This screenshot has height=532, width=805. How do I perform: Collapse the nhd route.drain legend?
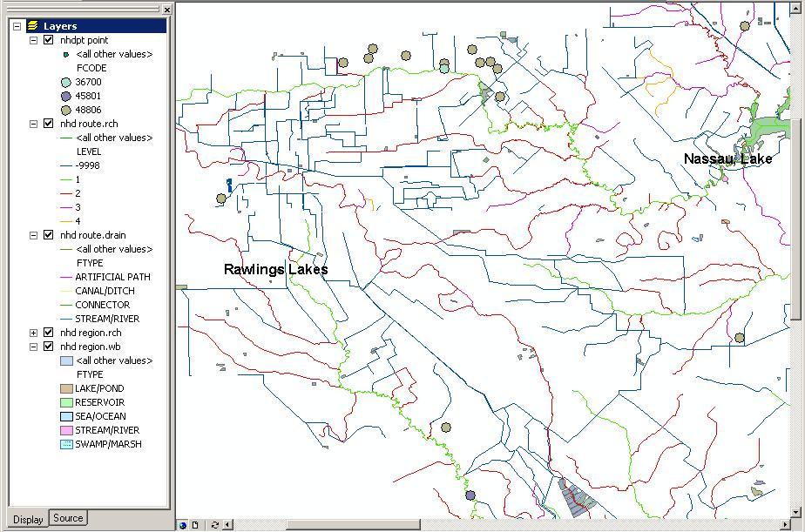34,235
